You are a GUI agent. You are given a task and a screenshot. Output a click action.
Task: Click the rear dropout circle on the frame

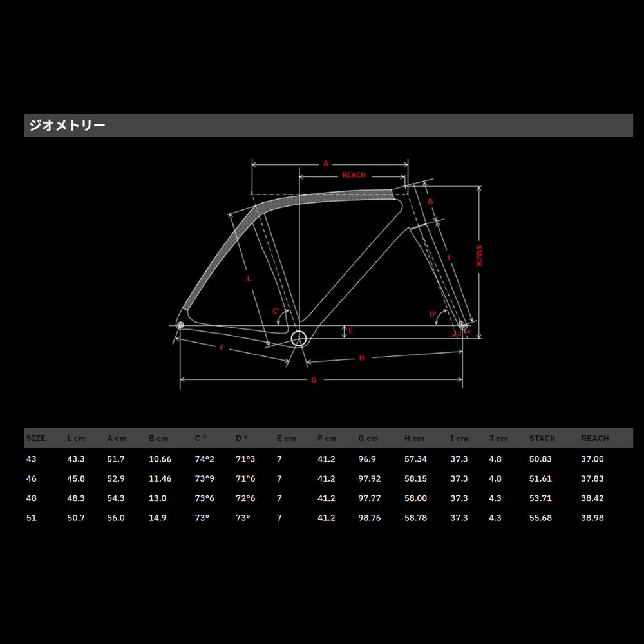tap(180, 325)
